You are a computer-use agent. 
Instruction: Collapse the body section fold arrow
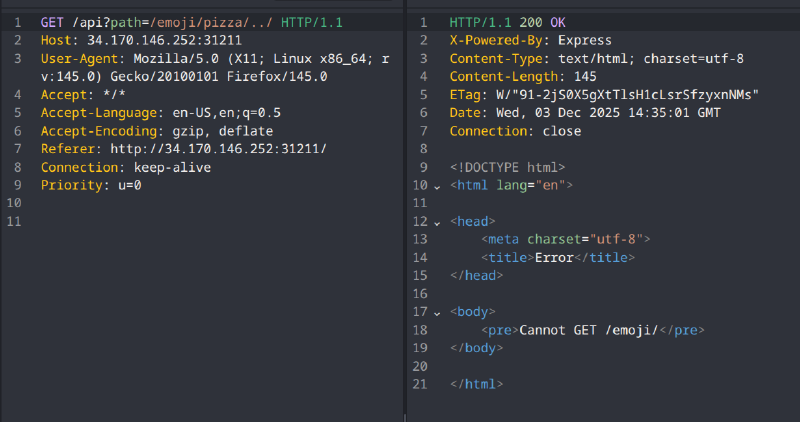437,312
